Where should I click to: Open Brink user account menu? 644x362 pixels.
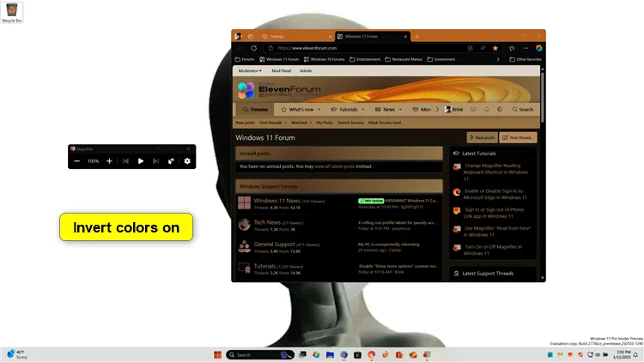pos(454,110)
